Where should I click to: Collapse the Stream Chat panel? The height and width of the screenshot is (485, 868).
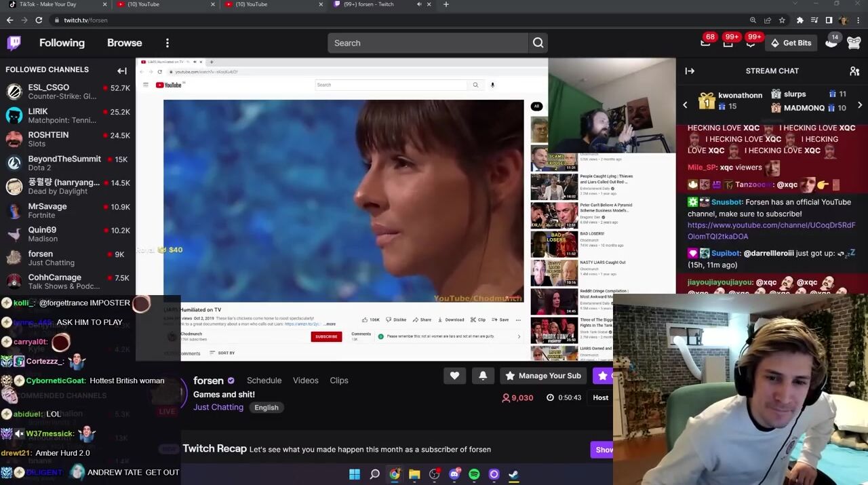click(690, 71)
